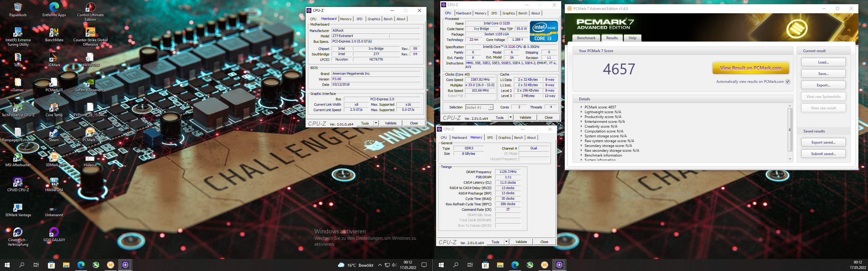Open notification center on left taskbar
The image size is (868, 271).
point(424,265)
